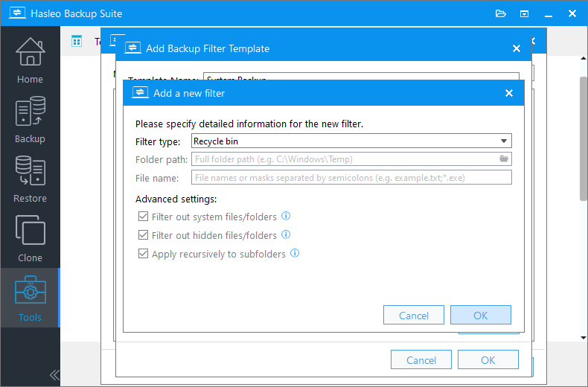Click the File name input field
This screenshot has width=588, height=387.
tap(351, 177)
